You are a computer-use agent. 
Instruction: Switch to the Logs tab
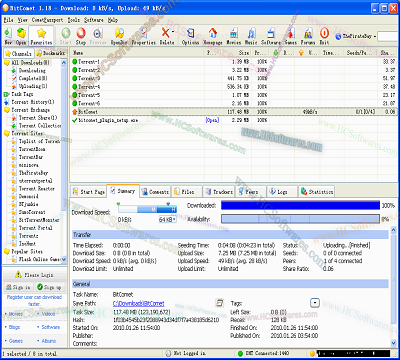[x=282, y=192]
